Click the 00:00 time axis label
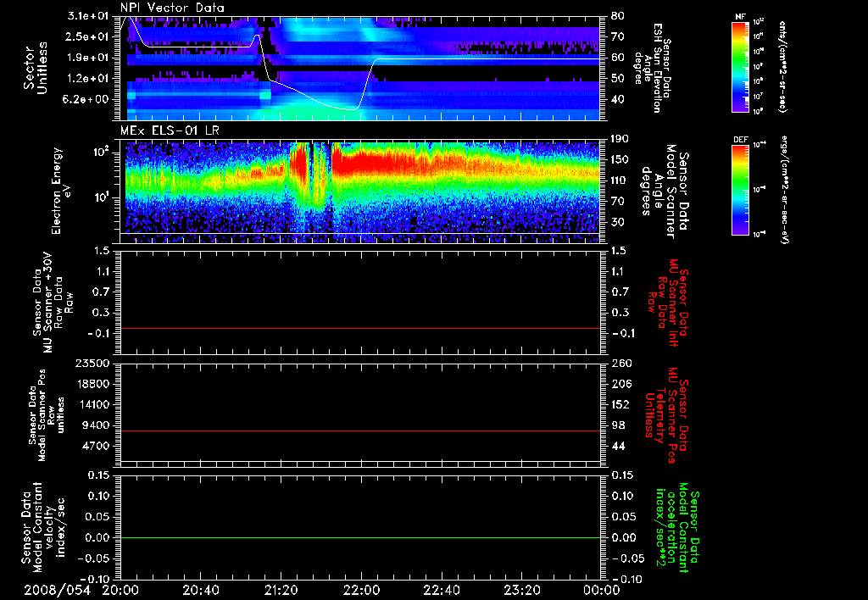Screen dimensions: 868x600 coord(601,590)
